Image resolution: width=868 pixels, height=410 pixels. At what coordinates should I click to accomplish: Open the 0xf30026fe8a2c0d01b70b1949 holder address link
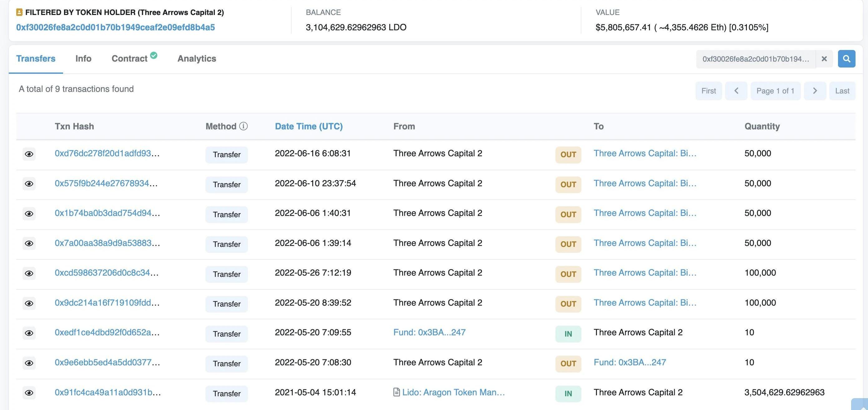(x=115, y=27)
